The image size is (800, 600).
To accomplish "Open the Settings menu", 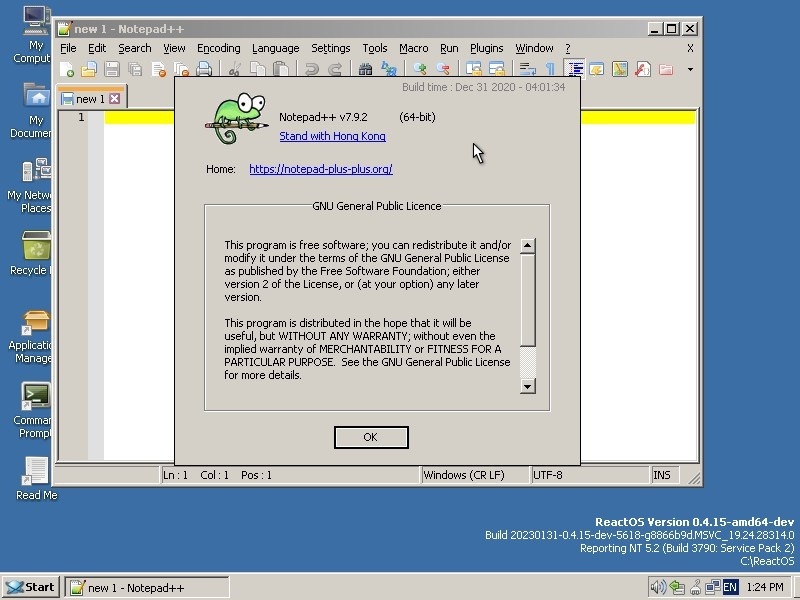I will [331, 48].
